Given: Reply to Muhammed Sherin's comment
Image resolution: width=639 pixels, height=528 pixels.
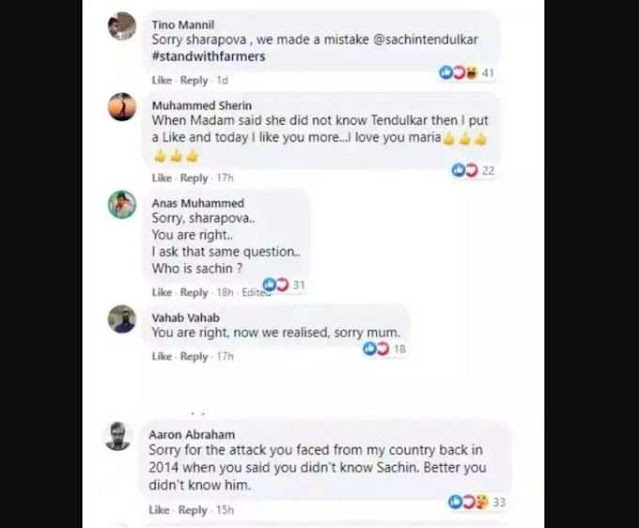Looking at the screenshot, I should (194, 178).
